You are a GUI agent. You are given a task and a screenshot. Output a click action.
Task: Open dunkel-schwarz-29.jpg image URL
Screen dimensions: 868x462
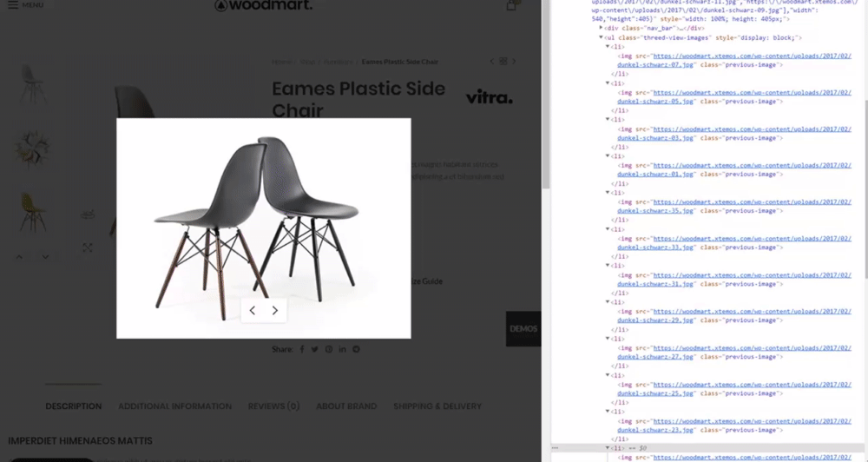point(734,316)
